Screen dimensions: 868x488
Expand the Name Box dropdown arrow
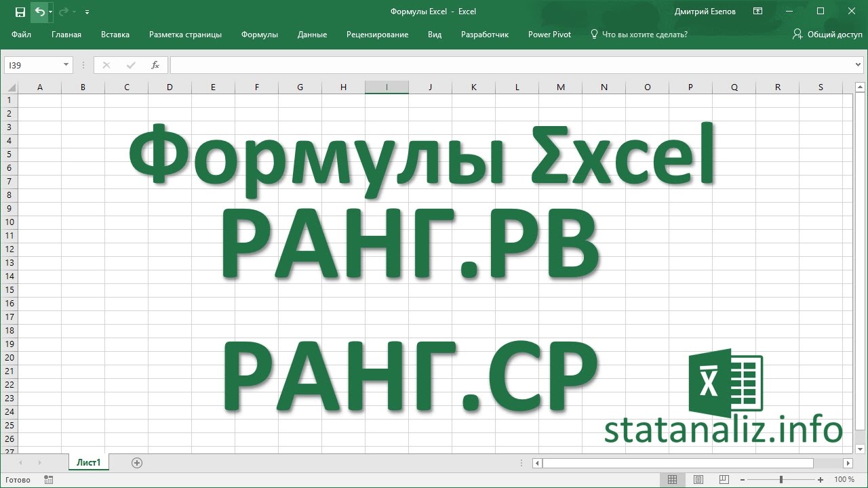[x=66, y=65]
